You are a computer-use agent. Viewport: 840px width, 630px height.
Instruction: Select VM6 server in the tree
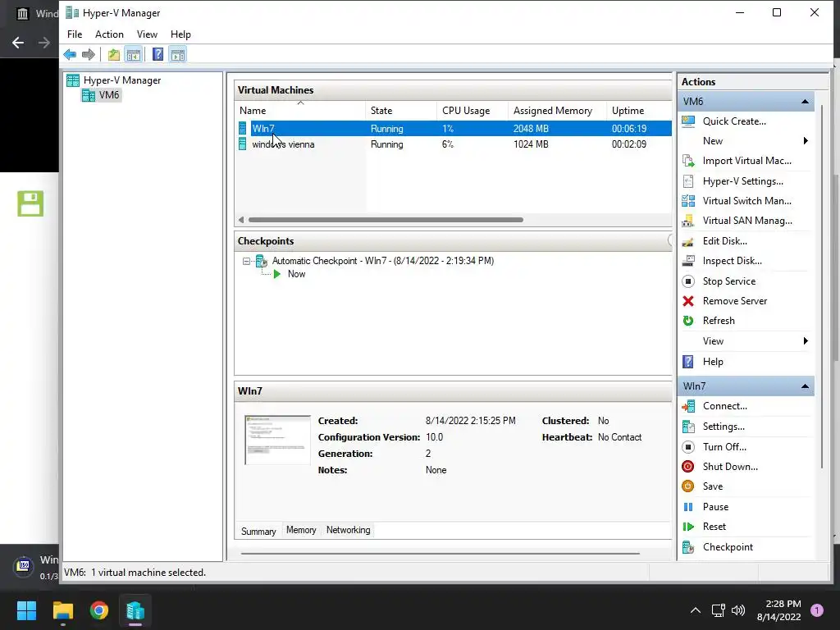point(109,95)
